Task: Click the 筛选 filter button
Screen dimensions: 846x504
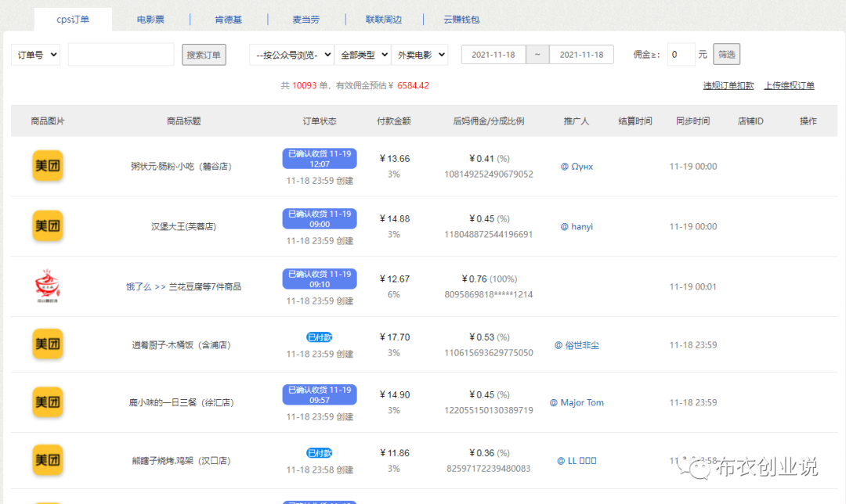Action: pos(725,54)
